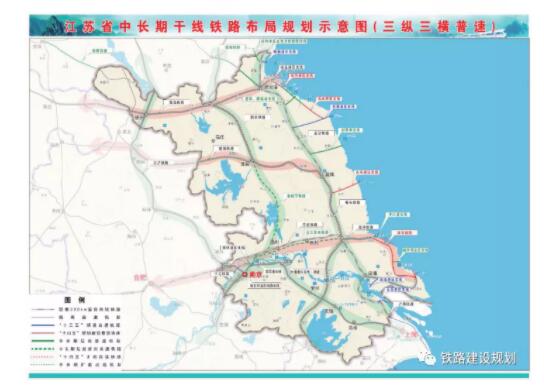Image resolution: width=544 pixels, height=389 pixels.
Task: Click the 铁路建设规划 watermark text
Action: pyautogui.click(x=478, y=358)
